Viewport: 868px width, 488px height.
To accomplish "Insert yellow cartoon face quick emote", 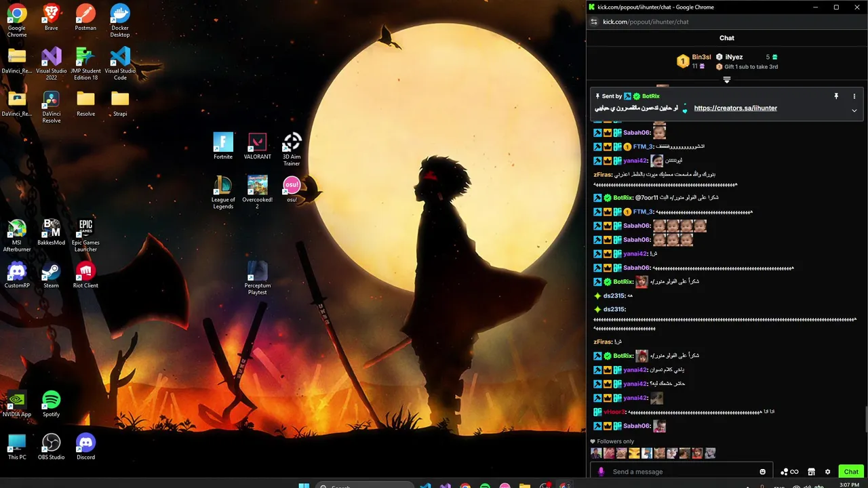I will (x=634, y=453).
